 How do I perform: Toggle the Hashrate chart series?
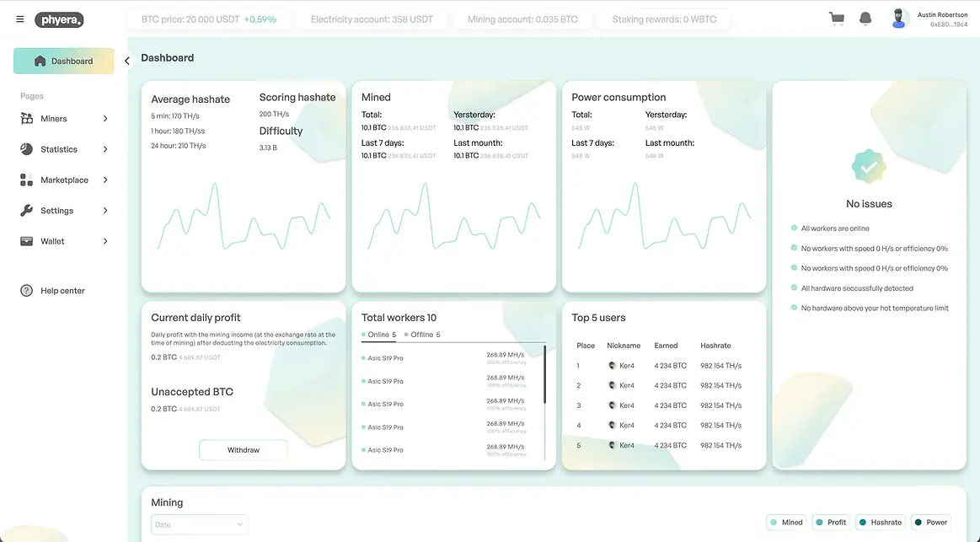click(x=881, y=523)
